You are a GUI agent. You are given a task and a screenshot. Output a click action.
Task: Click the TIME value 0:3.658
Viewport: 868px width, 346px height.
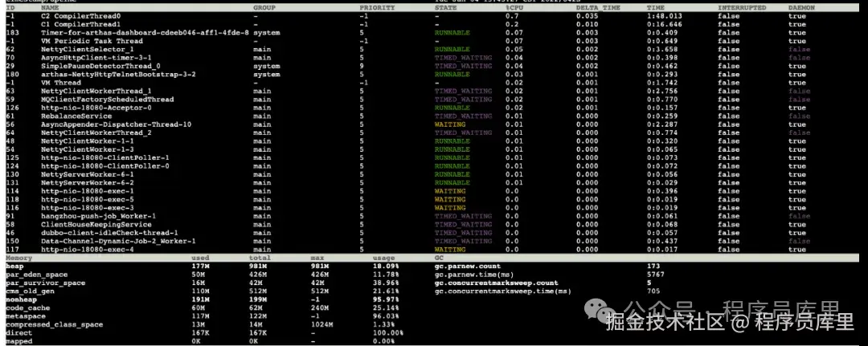pyautogui.click(x=662, y=50)
